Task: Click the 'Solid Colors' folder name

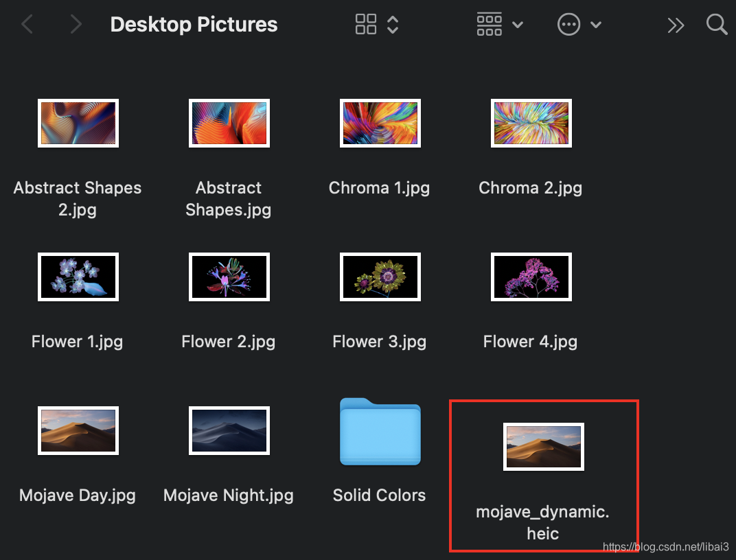Action: pos(379,495)
